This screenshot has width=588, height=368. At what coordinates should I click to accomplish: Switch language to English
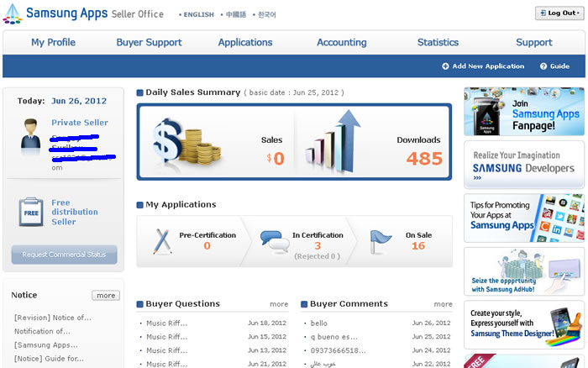click(198, 14)
